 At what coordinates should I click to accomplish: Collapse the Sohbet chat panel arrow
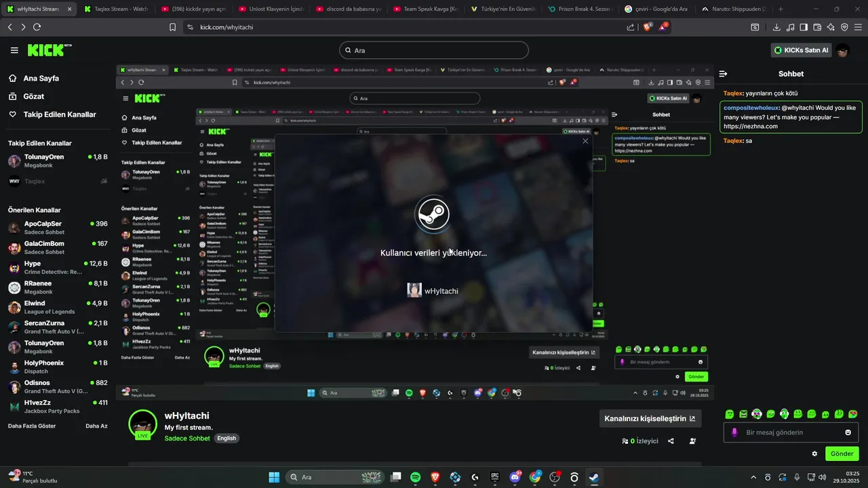point(724,74)
